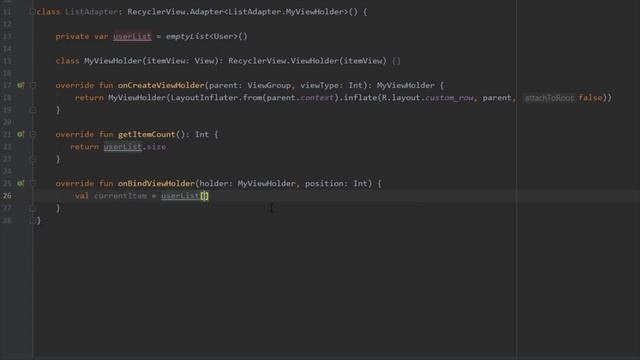This screenshot has width=640, height=360.
Task: Click override gutter icon for onCreateViewHolder
Action: click(20, 85)
